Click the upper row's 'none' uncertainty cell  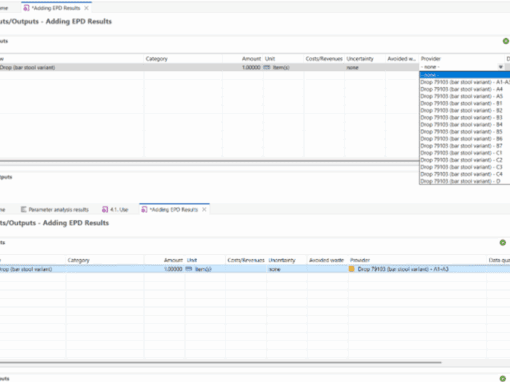pos(365,67)
